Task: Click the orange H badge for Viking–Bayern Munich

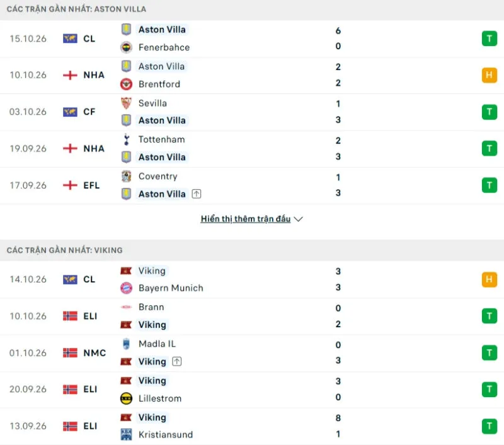Action: (x=490, y=279)
